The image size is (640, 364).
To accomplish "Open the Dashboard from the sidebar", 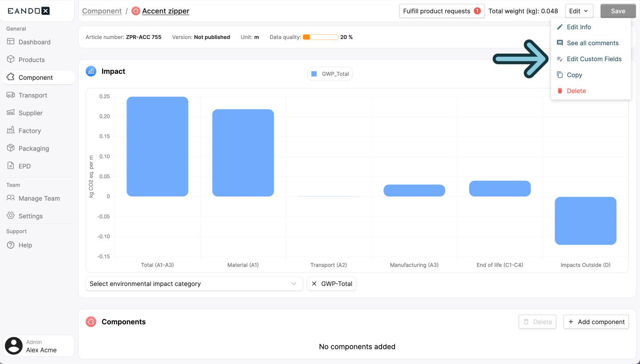I will pyautogui.click(x=33, y=42).
